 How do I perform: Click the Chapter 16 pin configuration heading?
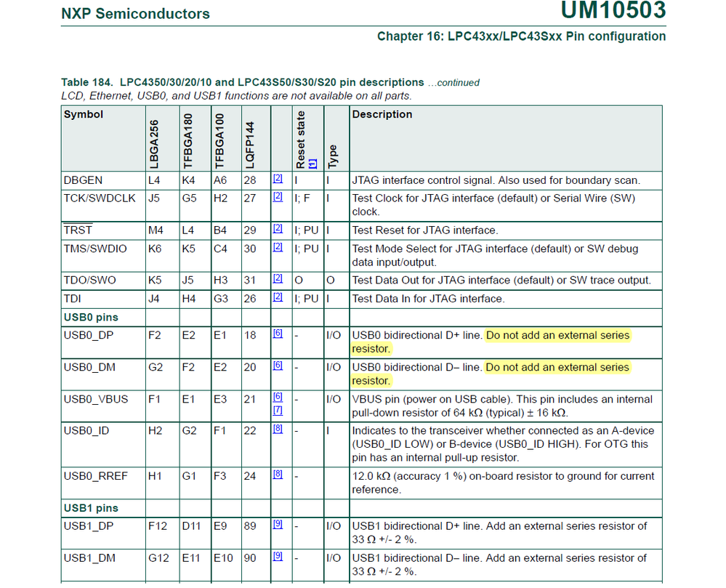coord(521,36)
